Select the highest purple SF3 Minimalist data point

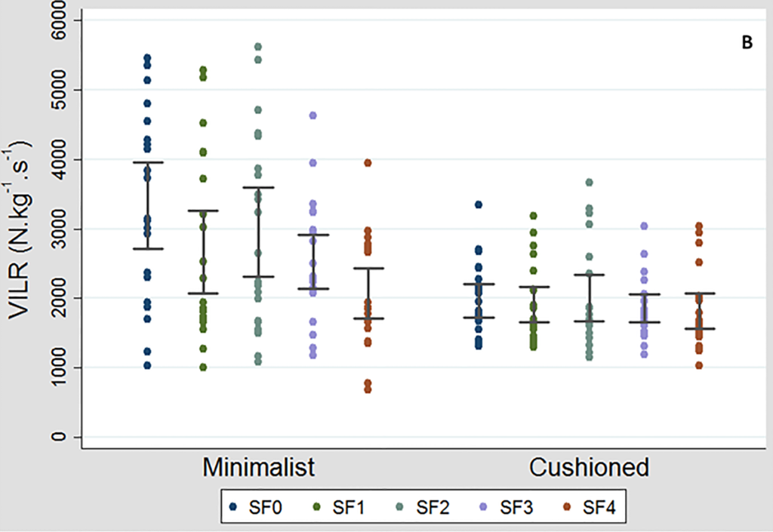[313, 115]
